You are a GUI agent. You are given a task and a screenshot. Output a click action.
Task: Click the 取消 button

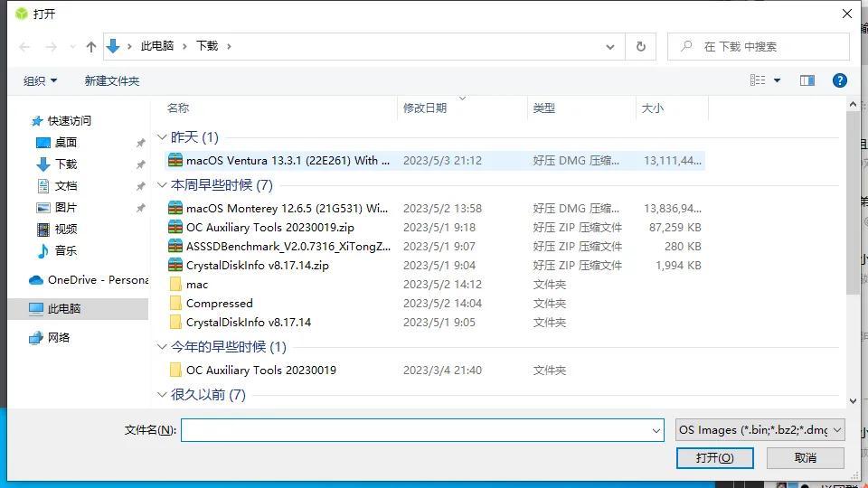click(x=805, y=458)
